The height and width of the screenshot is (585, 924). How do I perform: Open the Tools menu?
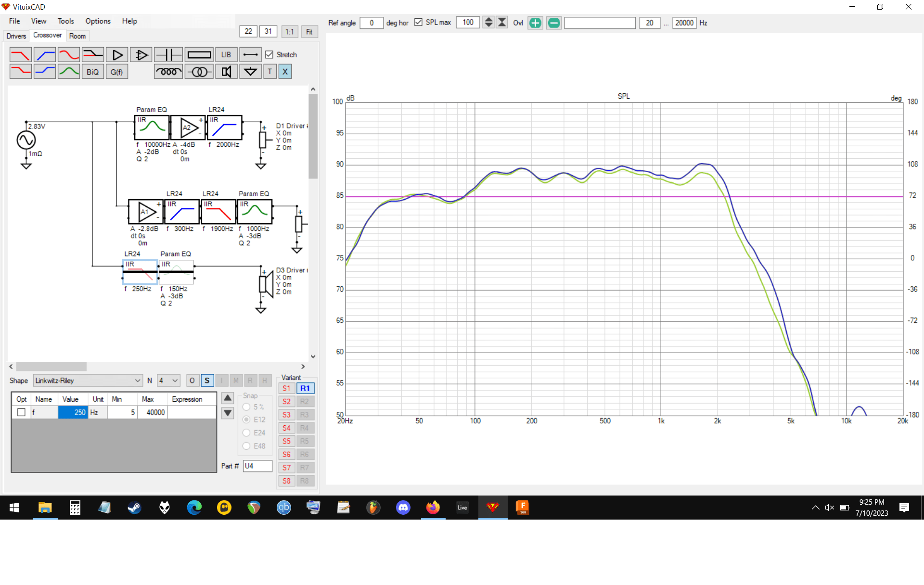(x=66, y=21)
